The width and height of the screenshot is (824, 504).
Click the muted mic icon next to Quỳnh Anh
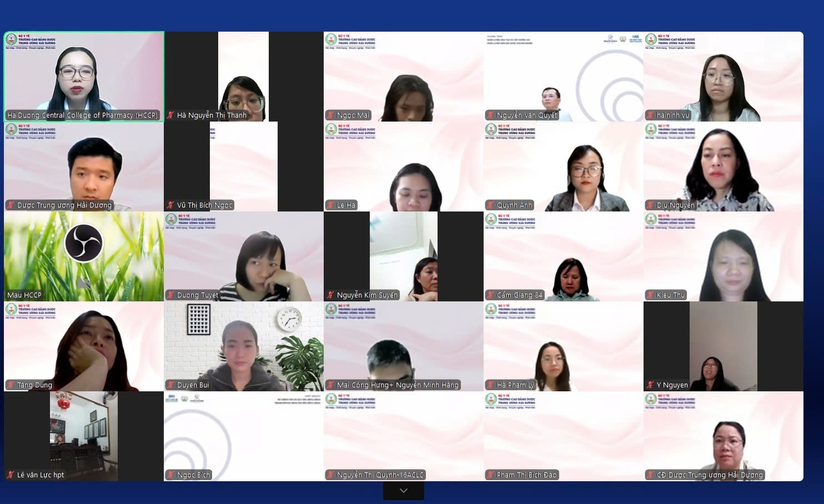click(490, 205)
